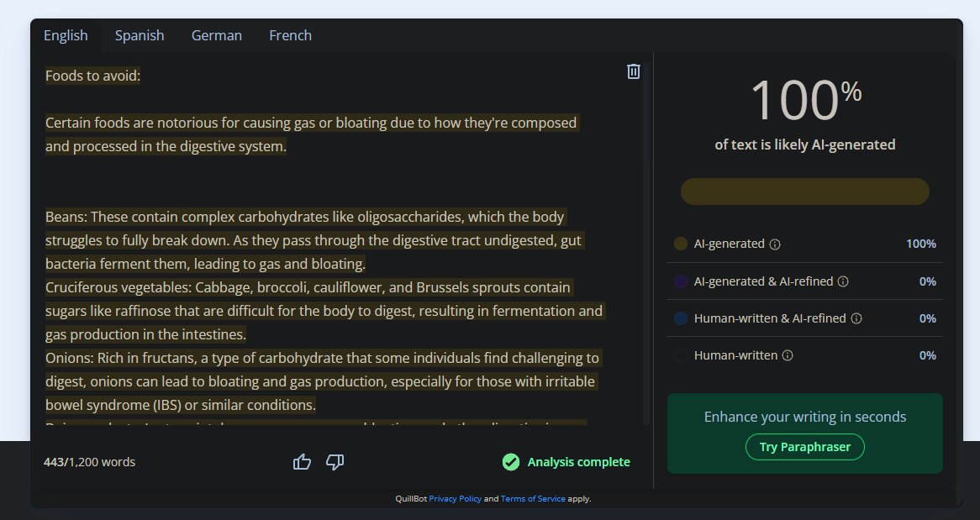The height and width of the screenshot is (520, 980).
Task: Switch to the Spanish tab
Action: pos(140,35)
